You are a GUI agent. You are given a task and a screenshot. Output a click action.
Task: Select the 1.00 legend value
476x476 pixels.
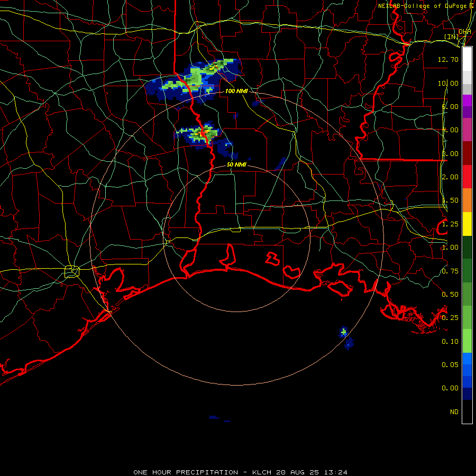click(x=450, y=248)
